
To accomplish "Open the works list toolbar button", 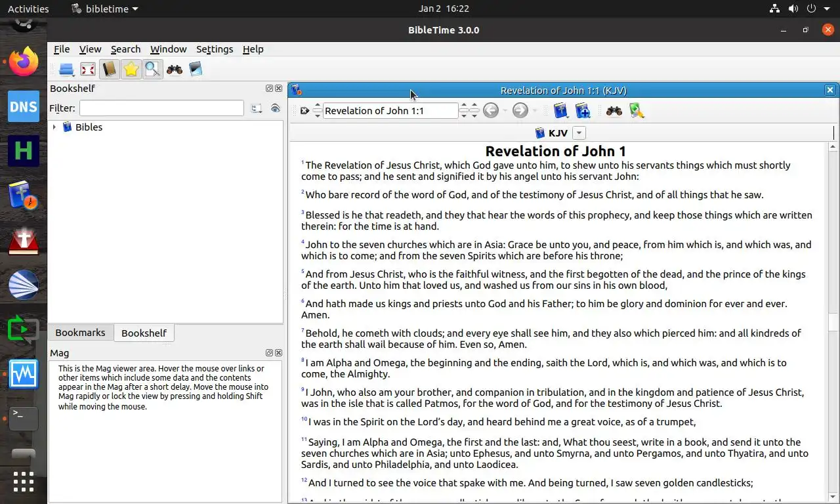I will (66, 69).
